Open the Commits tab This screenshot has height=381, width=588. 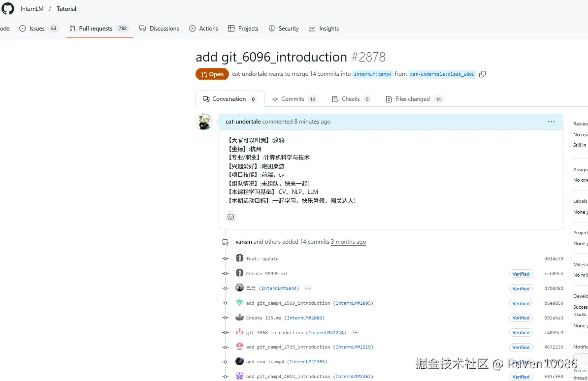[x=295, y=99]
